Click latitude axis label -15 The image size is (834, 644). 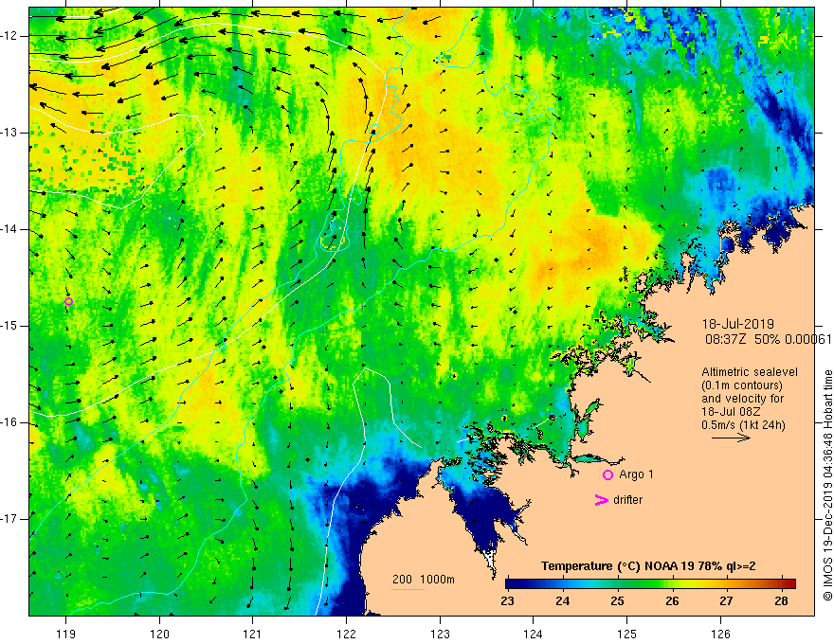tap(10, 326)
